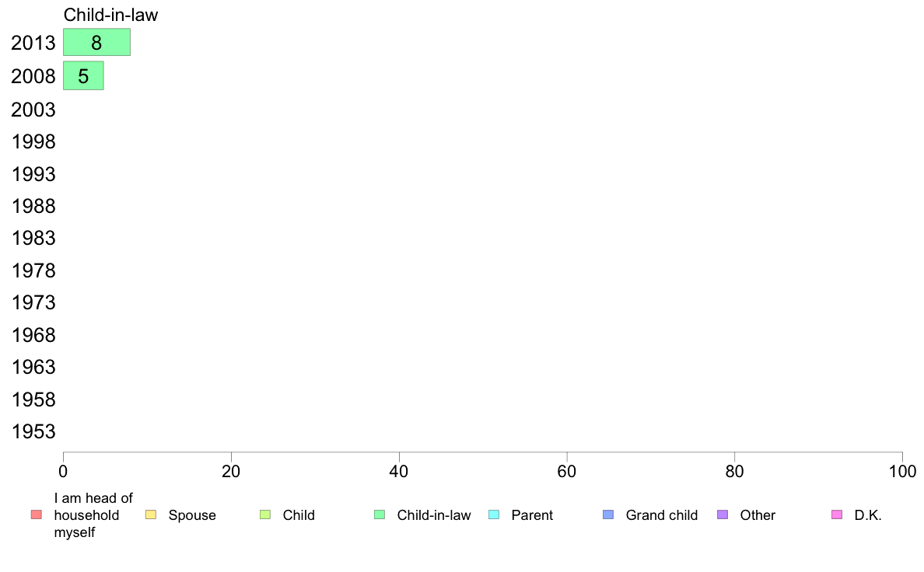Viewport: 924px width, 572px height.
Task: Click the Child-in-law chart title
Action: pos(110,15)
